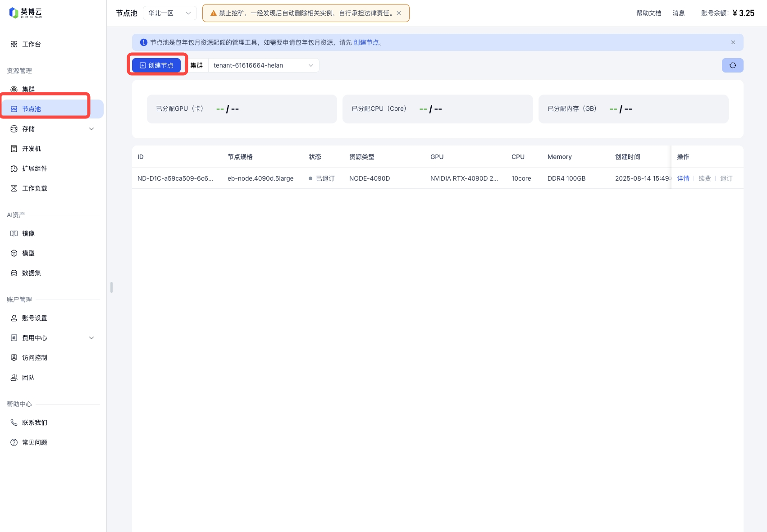The height and width of the screenshot is (532, 767).
Task: Click the 节点规格 column header
Action: (240, 157)
